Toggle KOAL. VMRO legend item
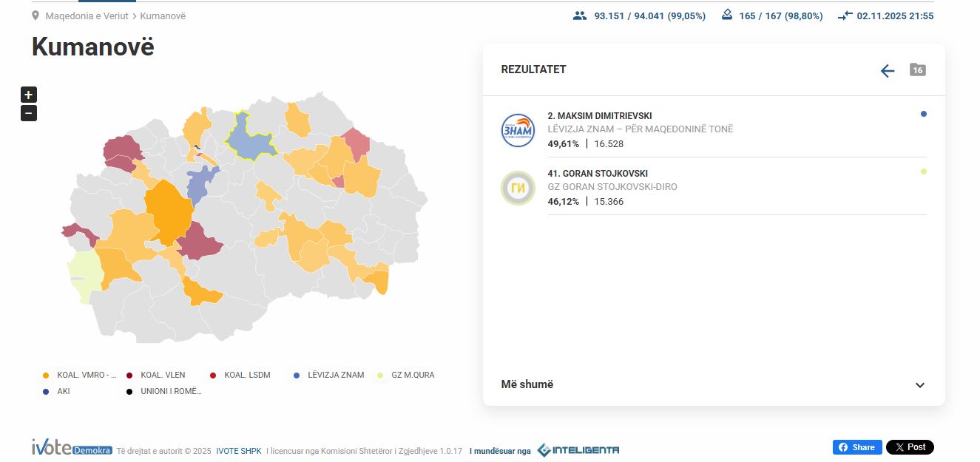Screen dimensions: 980x462 [81, 375]
